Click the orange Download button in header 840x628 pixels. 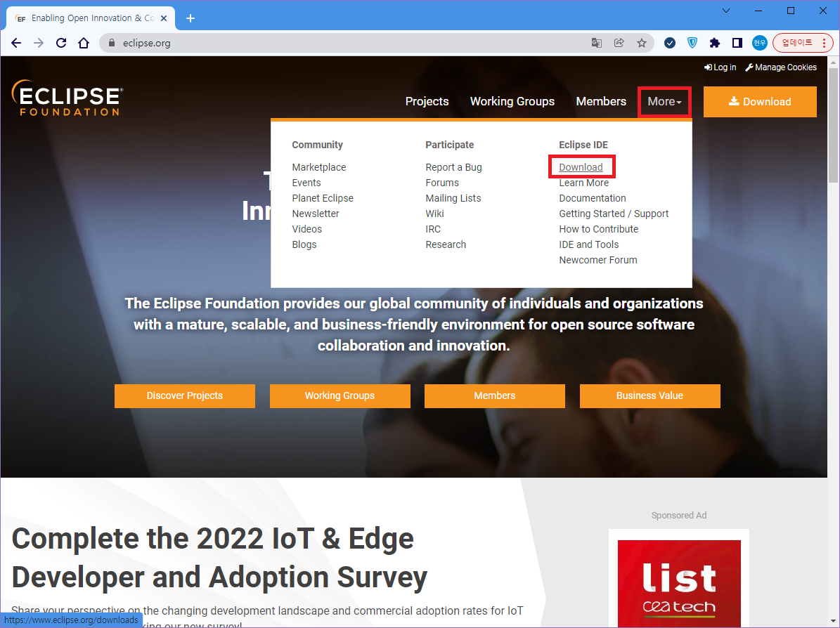tap(760, 102)
